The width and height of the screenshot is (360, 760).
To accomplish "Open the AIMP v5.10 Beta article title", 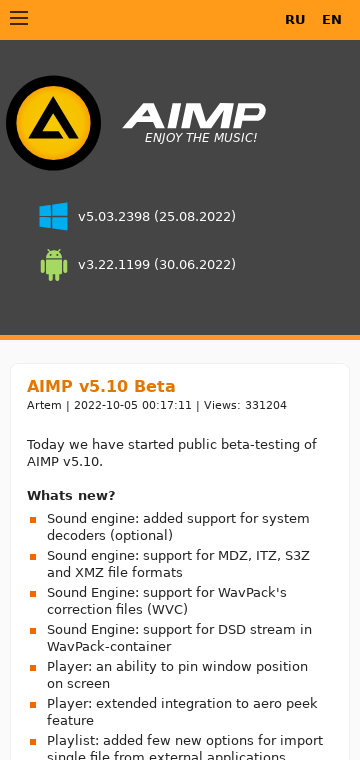I will 101,386.
